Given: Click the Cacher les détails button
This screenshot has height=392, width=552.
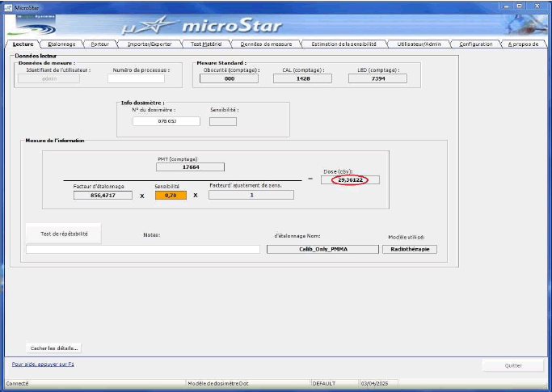Looking at the screenshot, I should (54, 348).
